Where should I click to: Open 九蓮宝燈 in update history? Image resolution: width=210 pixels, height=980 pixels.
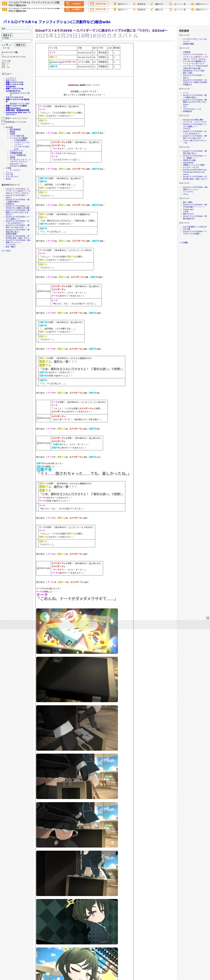pyautogui.click(x=186, y=52)
